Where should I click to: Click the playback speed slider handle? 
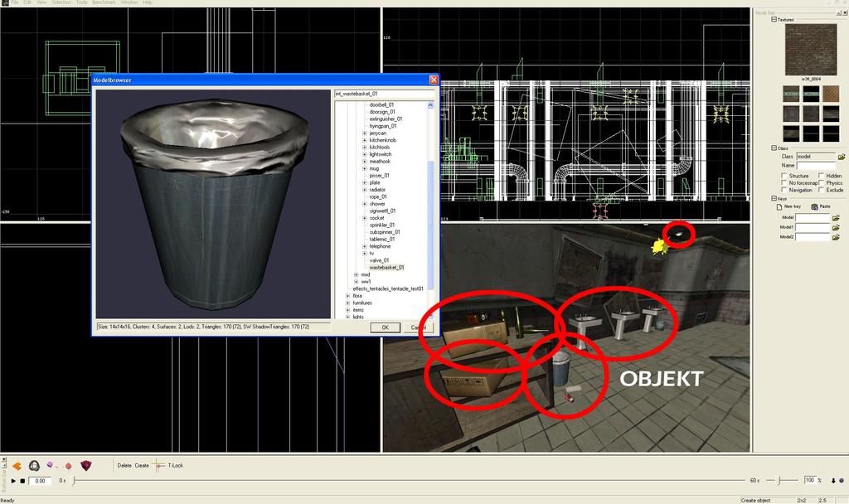click(779, 481)
